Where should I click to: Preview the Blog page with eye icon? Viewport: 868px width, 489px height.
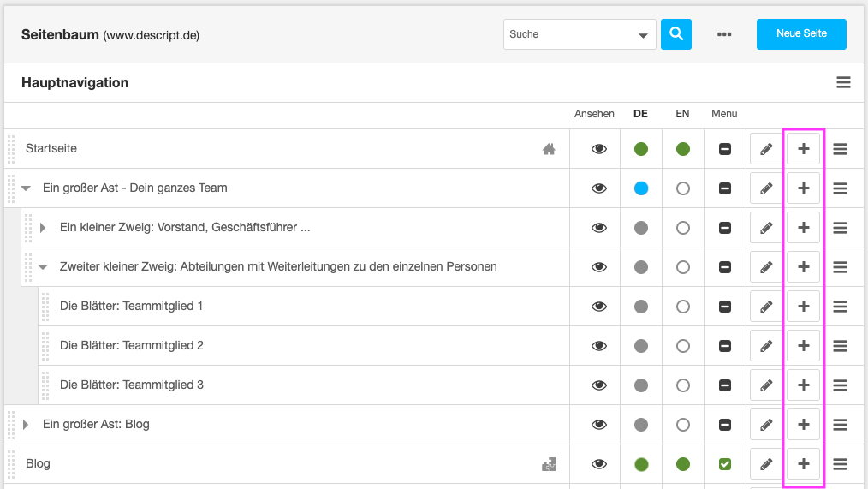pyautogui.click(x=599, y=464)
